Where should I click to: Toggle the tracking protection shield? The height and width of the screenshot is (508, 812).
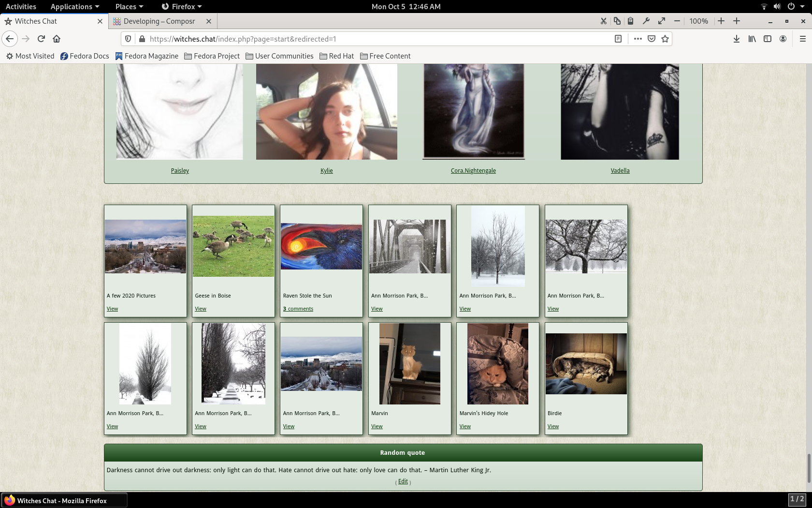[128, 39]
